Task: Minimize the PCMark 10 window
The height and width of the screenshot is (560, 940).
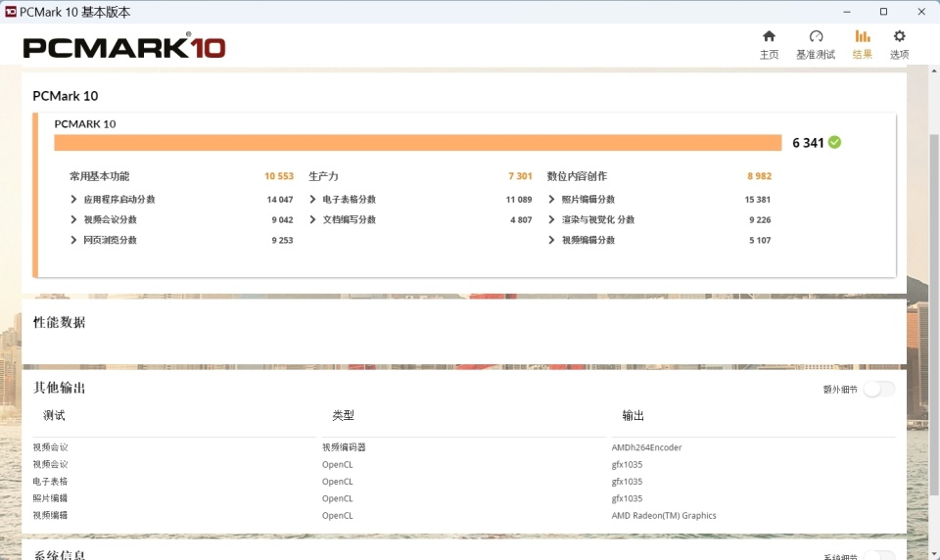Action: pos(846,12)
